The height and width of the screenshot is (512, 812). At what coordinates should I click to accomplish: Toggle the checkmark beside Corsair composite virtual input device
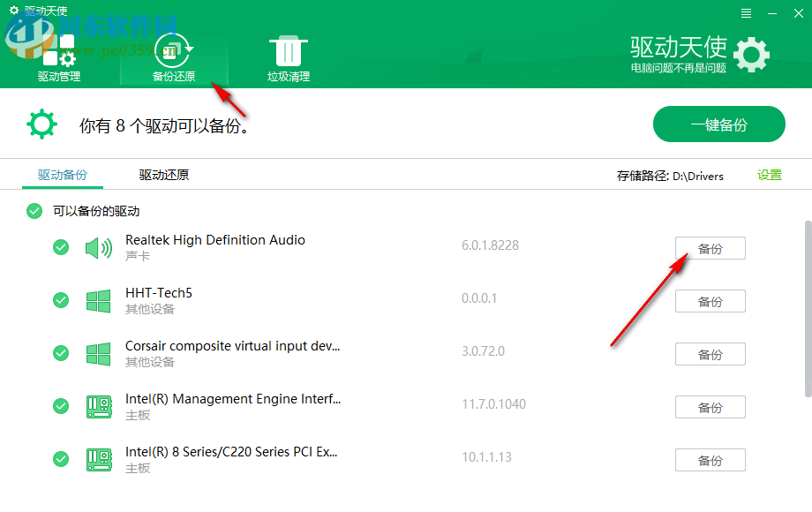click(60, 353)
